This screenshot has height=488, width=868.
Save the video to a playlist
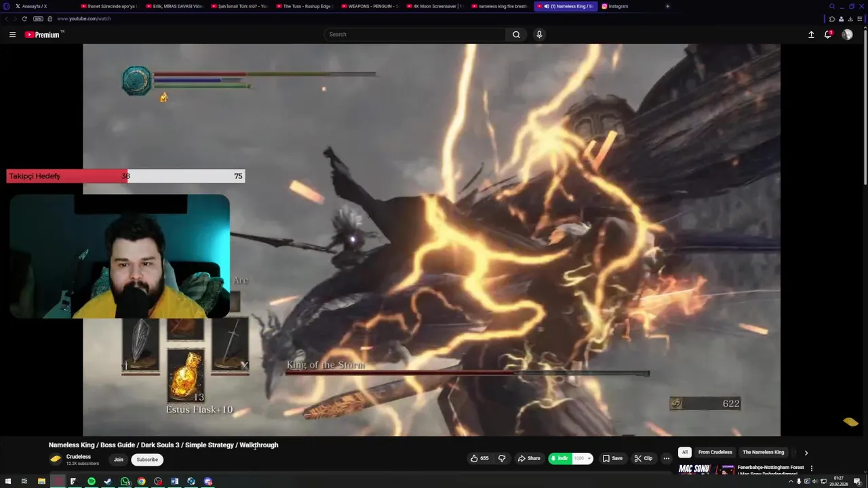coord(612,459)
